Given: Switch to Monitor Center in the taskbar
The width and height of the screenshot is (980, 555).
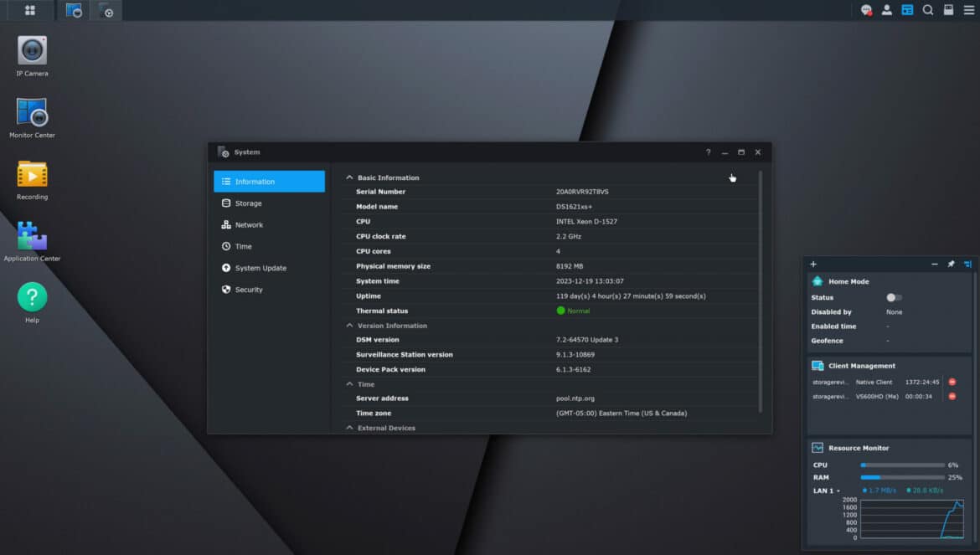Looking at the screenshot, I should (x=74, y=10).
